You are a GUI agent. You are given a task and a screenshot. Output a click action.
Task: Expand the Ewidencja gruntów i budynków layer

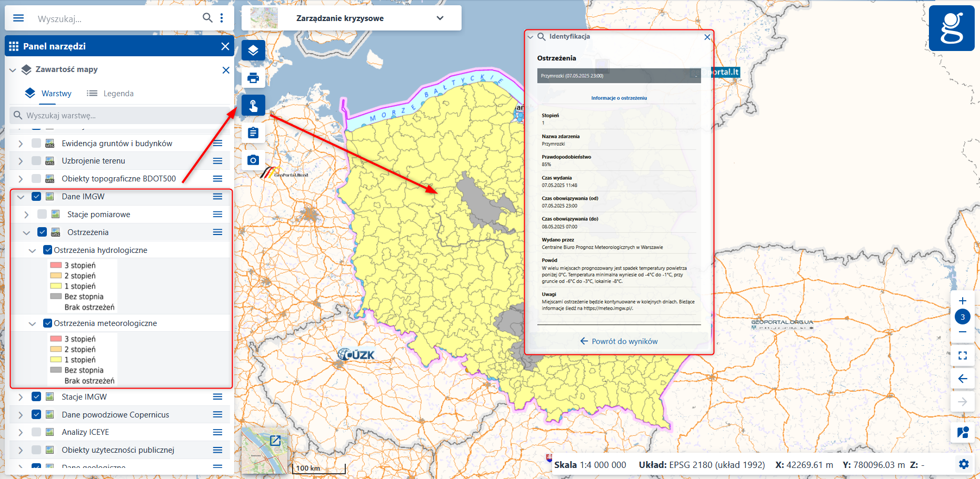(x=21, y=144)
